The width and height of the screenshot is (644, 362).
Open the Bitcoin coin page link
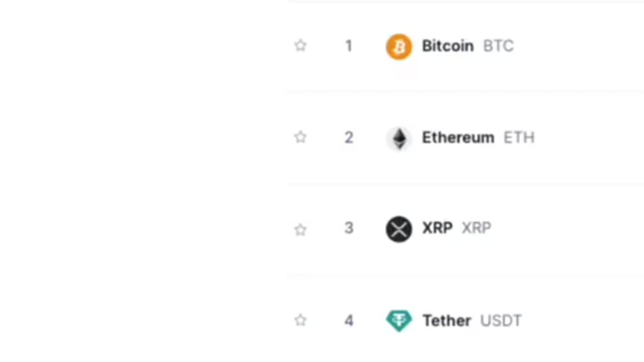(x=447, y=46)
